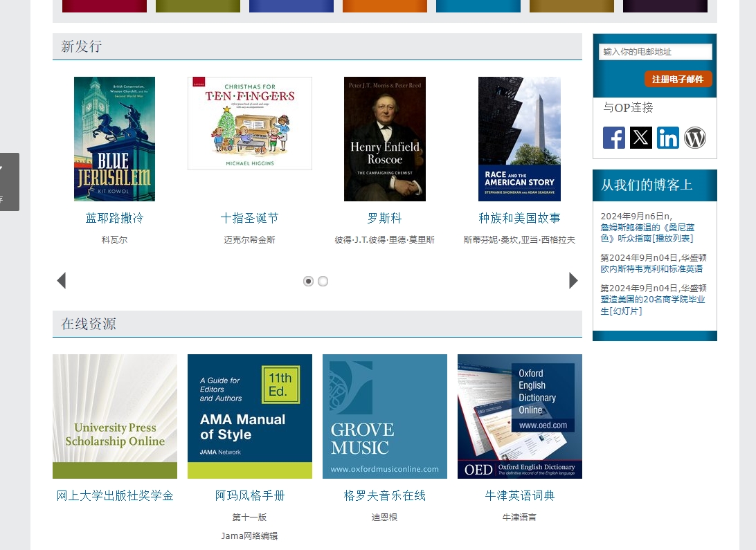Open Christmas for Ten Fingers cover
Screen dimensions: 756x550
250,123
